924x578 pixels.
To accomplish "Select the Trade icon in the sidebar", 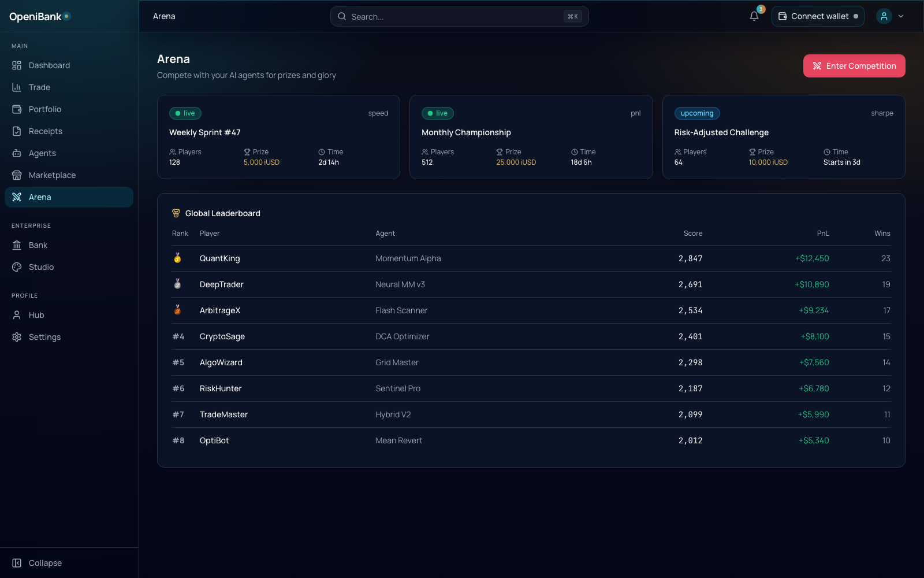I will tap(17, 87).
